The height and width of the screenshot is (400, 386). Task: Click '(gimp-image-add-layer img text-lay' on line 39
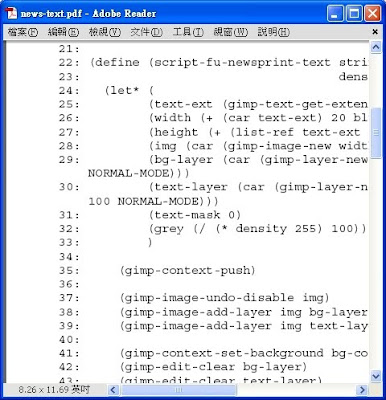click(244, 326)
